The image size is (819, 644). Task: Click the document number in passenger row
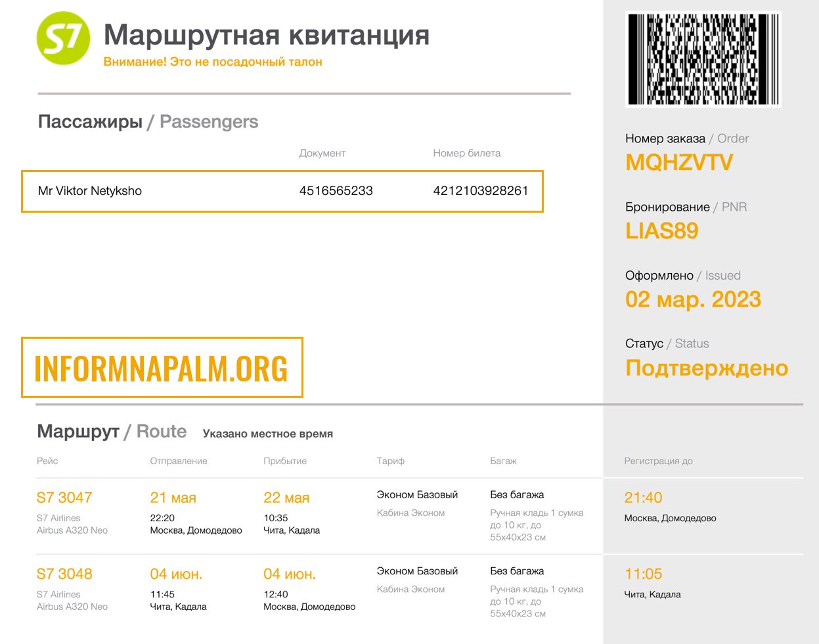(336, 191)
